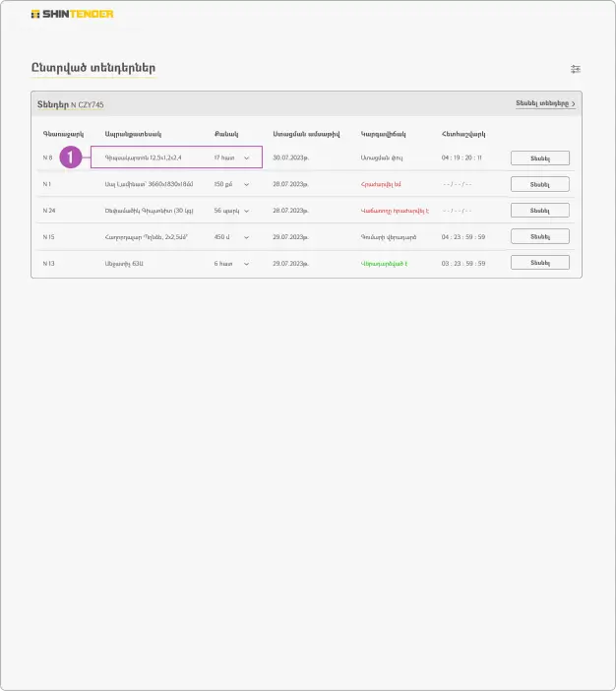Open the 450 quantity dropdown in row N 15
Screen dimensions: 616x691
pos(246,236)
